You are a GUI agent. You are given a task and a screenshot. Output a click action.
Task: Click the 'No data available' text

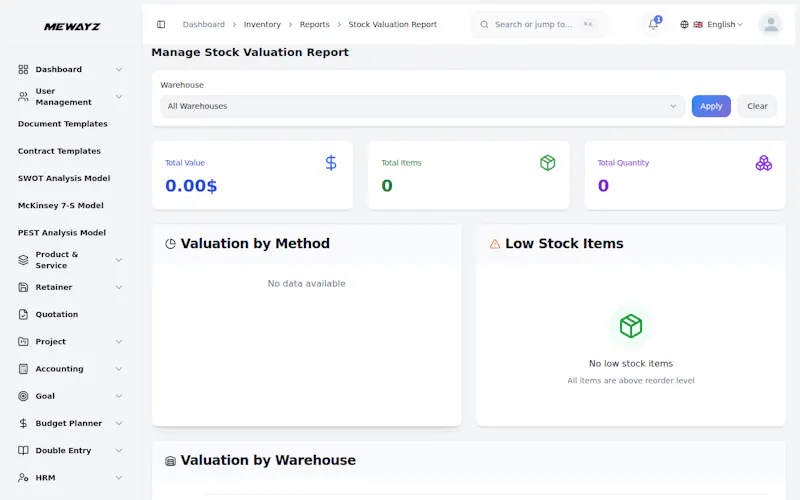point(307,284)
